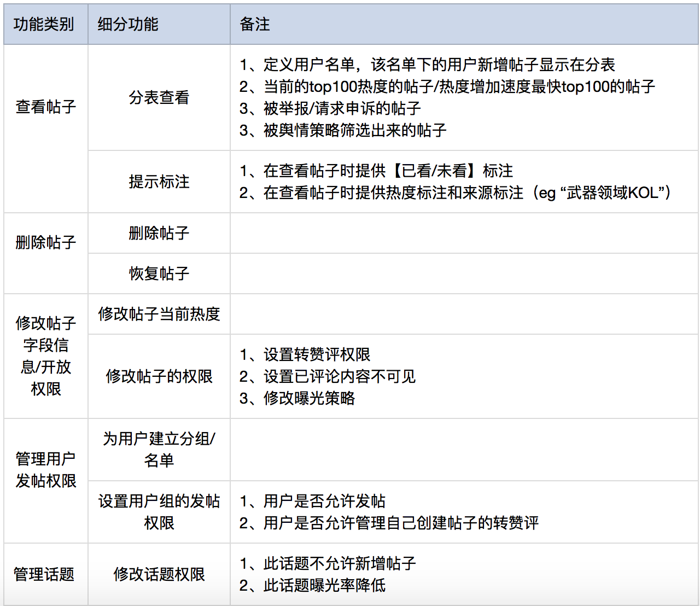Click the 修改话题权限 cell

click(x=159, y=574)
